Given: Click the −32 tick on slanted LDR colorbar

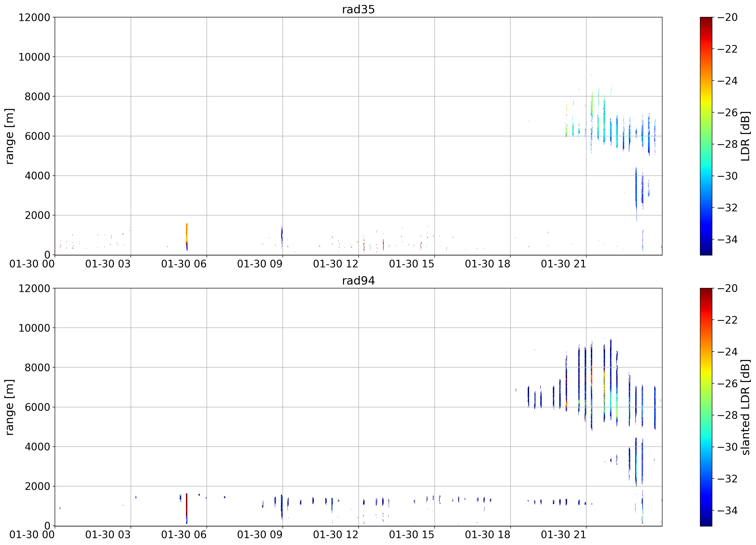Looking at the screenshot, I should click(727, 479).
